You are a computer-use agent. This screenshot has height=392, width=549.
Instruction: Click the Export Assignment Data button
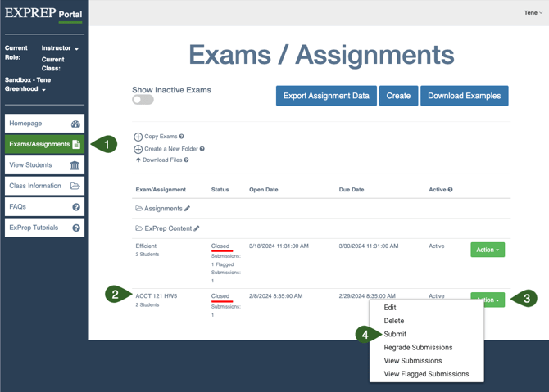tap(326, 96)
